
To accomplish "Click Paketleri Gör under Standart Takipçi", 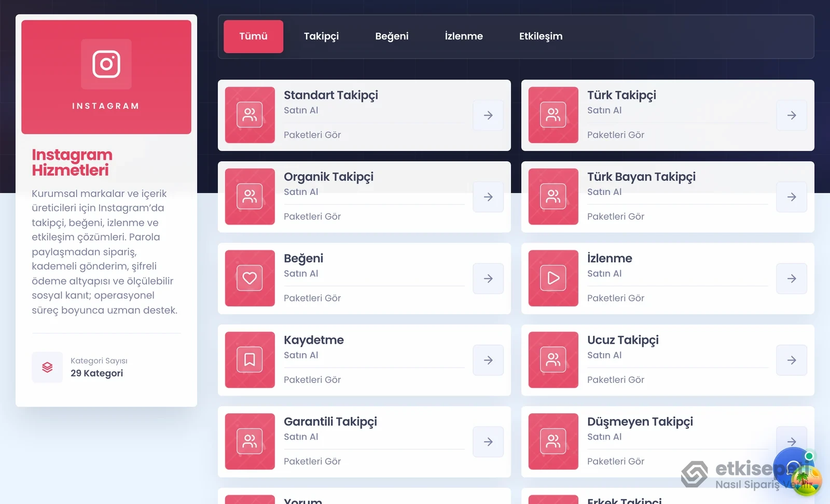I will click(312, 135).
